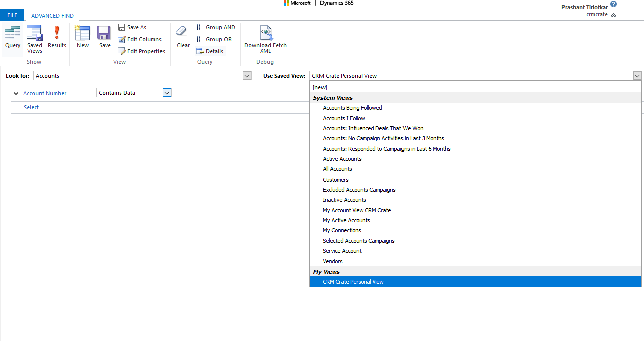Open the Look for entity dropdown
The width and height of the screenshot is (644, 341).
tap(246, 75)
